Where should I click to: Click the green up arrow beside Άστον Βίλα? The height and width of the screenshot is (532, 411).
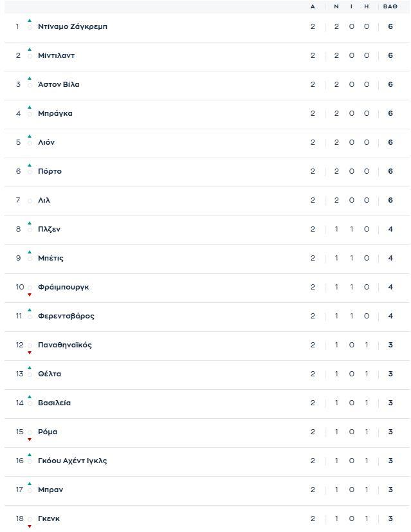pyautogui.click(x=30, y=78)
